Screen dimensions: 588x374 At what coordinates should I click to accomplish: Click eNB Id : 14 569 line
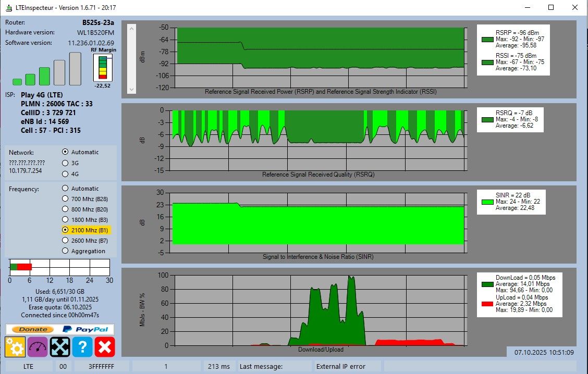pos(45,121)
